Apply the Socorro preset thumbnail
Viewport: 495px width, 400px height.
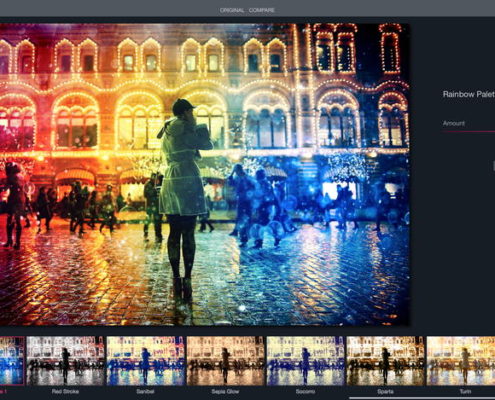305,361
